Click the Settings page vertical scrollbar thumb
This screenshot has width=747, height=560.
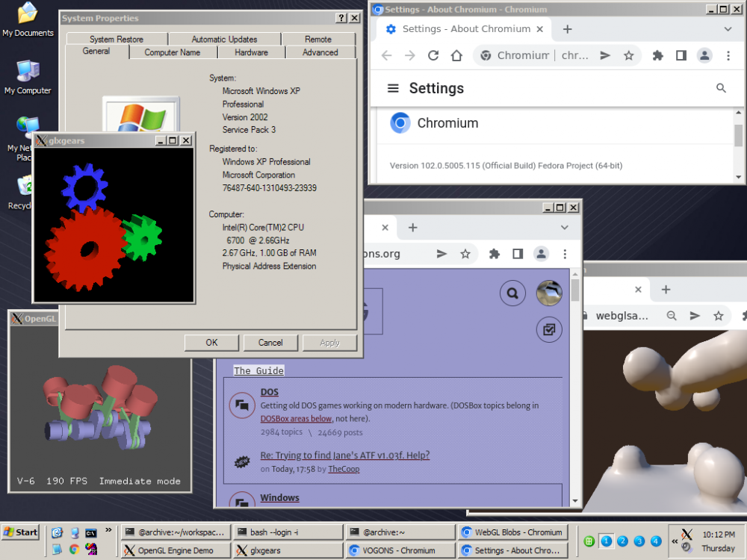(x=738, y=135)
